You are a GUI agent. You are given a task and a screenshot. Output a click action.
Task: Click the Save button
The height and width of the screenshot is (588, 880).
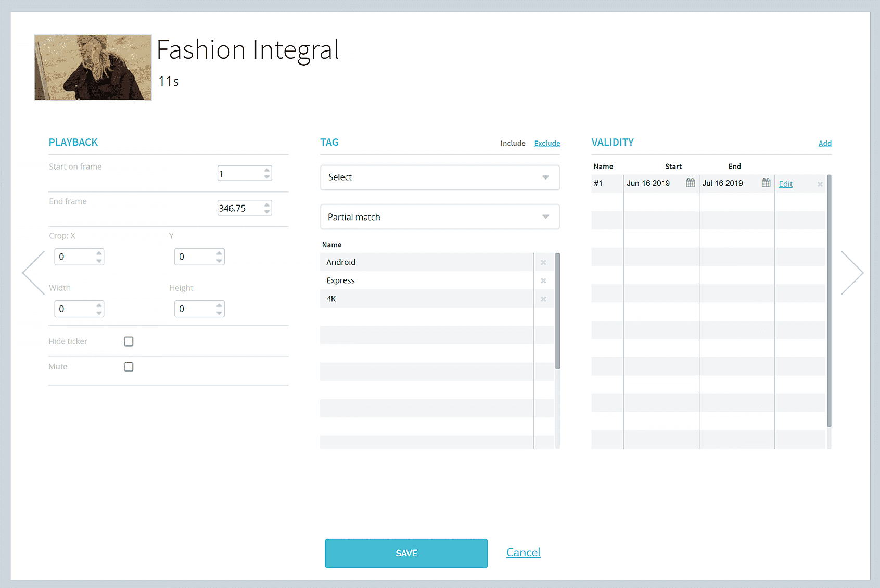pyautogui.click(x=406, y=553)
